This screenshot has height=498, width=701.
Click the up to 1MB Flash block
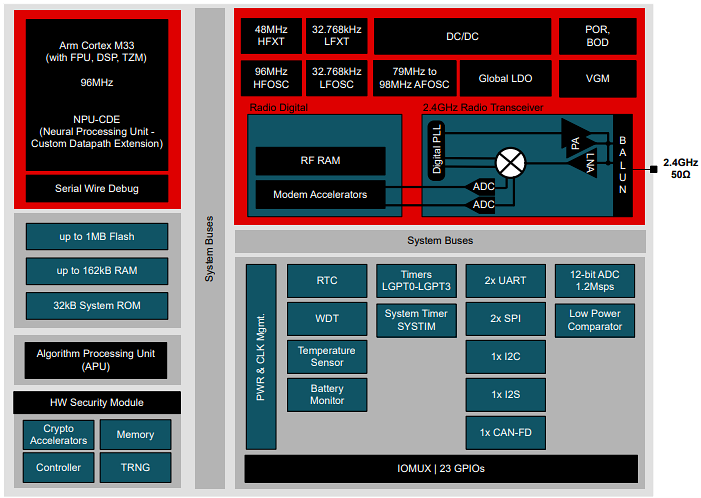click(x=96, y=237)
